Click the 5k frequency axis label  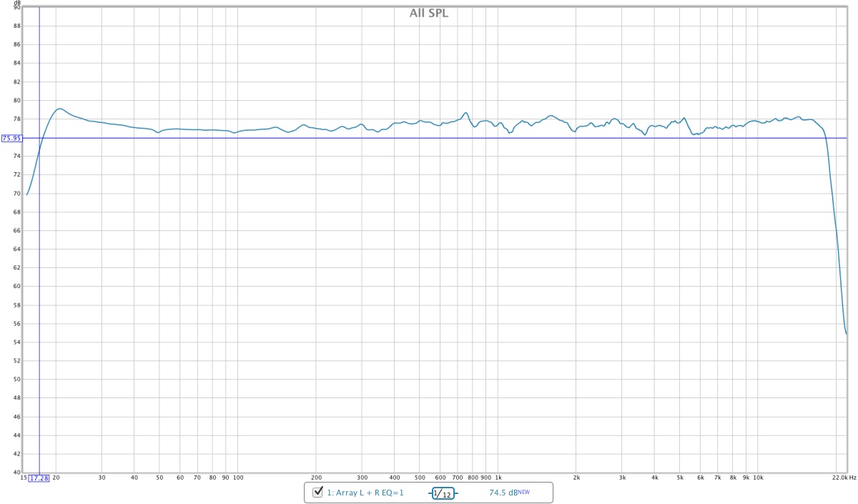pyautogui.click(x=680, y=477)
